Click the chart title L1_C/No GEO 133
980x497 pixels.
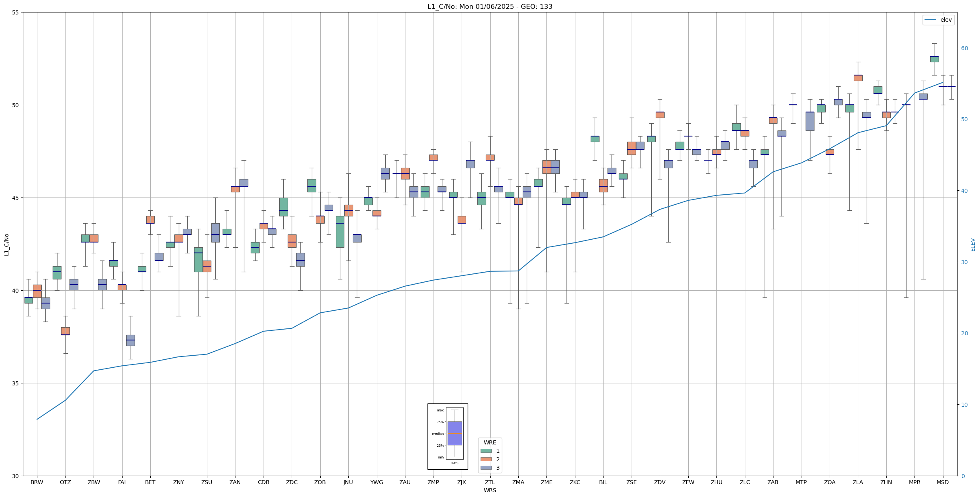(489, 7)
